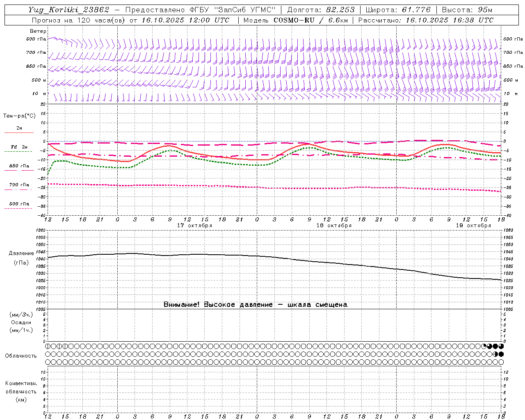Click the 17 октября date label

[194, 226]
